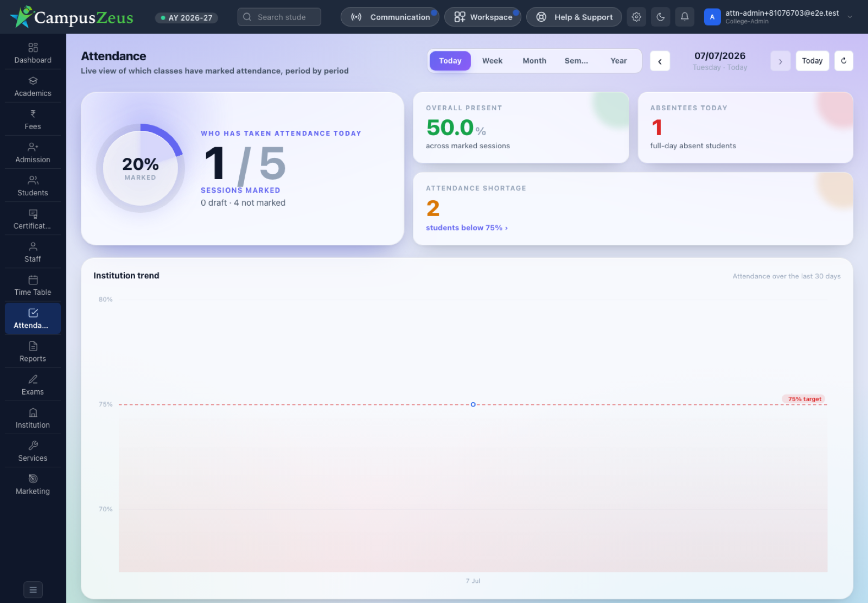
Task: Open Services sidebar item
Action: pyautogui.click(x=33, y=450)
